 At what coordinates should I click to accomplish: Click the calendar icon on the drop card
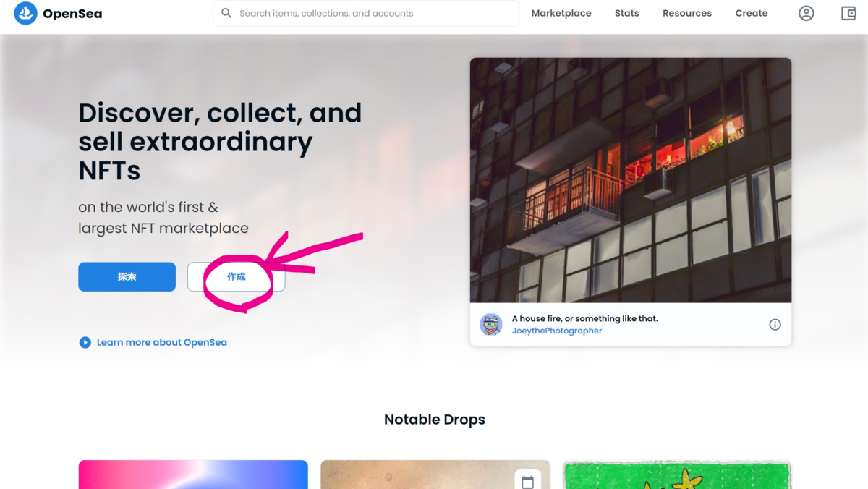tap(527, 482)
